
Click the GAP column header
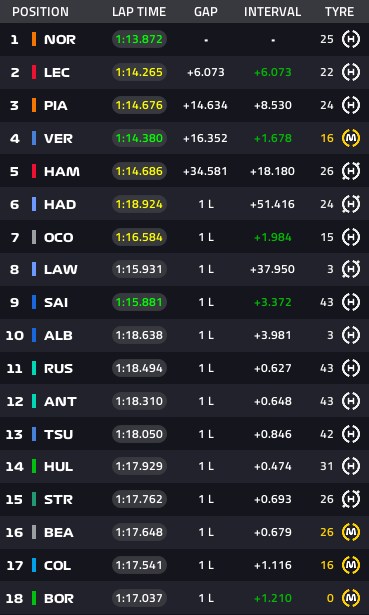[206, 12]
